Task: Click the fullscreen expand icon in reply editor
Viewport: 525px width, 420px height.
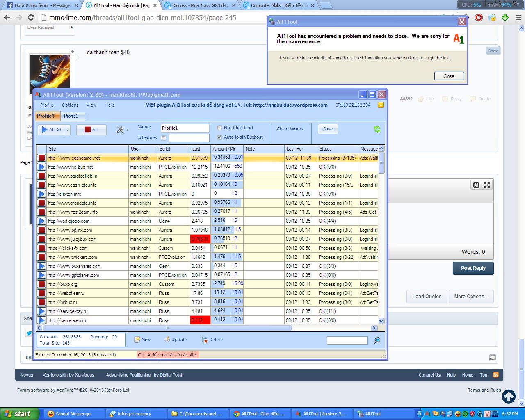Action: (487, 185)
